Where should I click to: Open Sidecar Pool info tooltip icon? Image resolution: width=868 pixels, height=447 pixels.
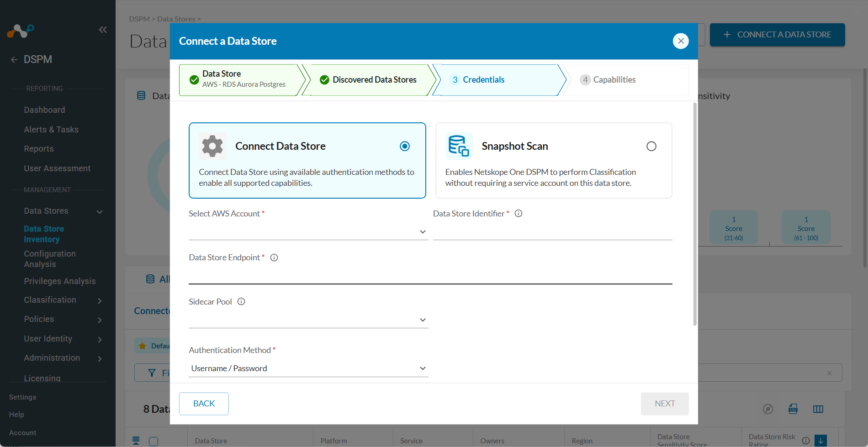click(x=241, y=301)
